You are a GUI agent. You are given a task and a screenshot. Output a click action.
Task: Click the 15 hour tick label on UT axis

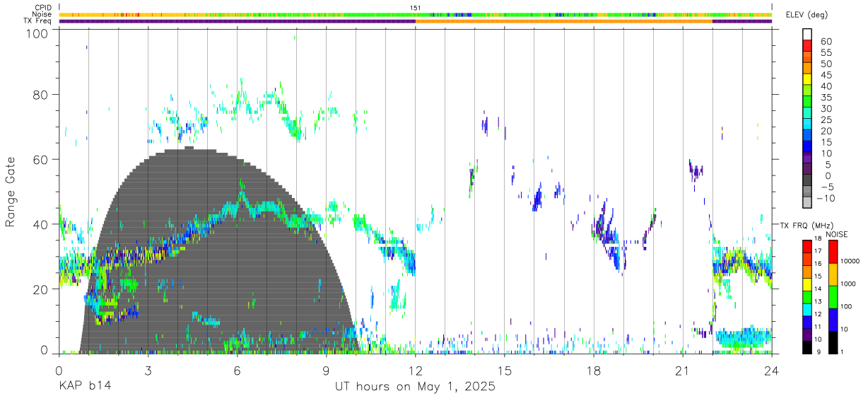tap(504, 370)
